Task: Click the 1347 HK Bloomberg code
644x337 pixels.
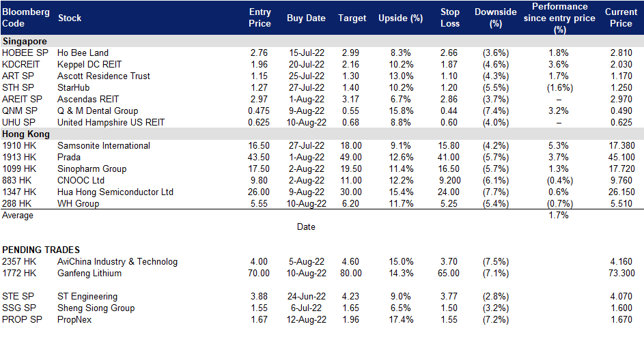Action: [x=19, y=192]
